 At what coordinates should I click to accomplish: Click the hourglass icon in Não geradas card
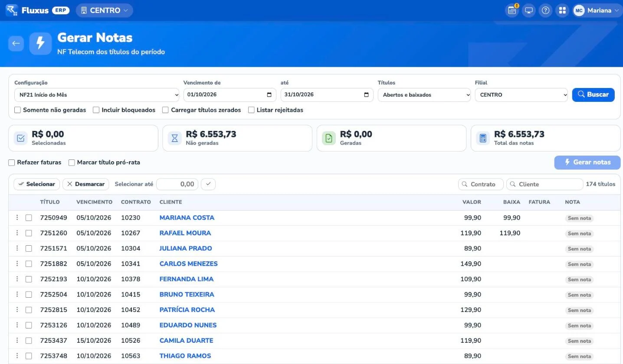(x=175, y=138)
